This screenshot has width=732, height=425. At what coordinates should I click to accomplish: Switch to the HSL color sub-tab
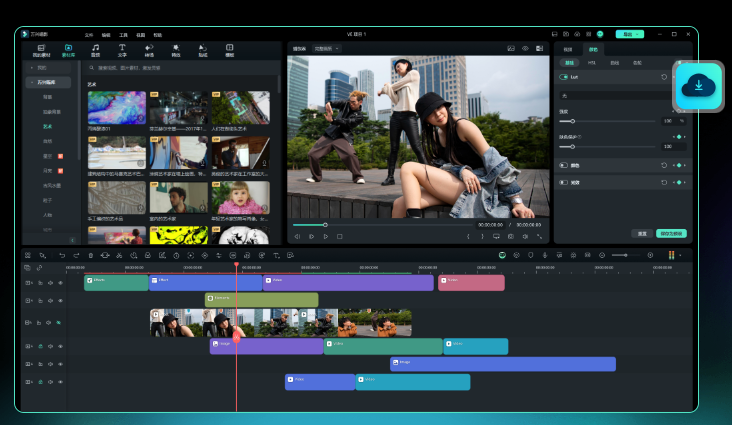click(x=591, y=62)
